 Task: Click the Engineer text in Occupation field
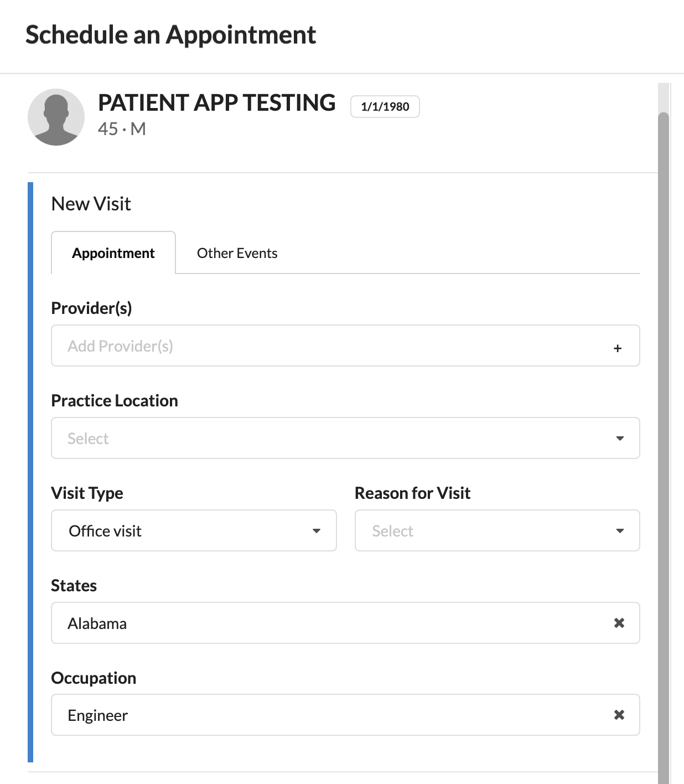click(x=98, y=715)
